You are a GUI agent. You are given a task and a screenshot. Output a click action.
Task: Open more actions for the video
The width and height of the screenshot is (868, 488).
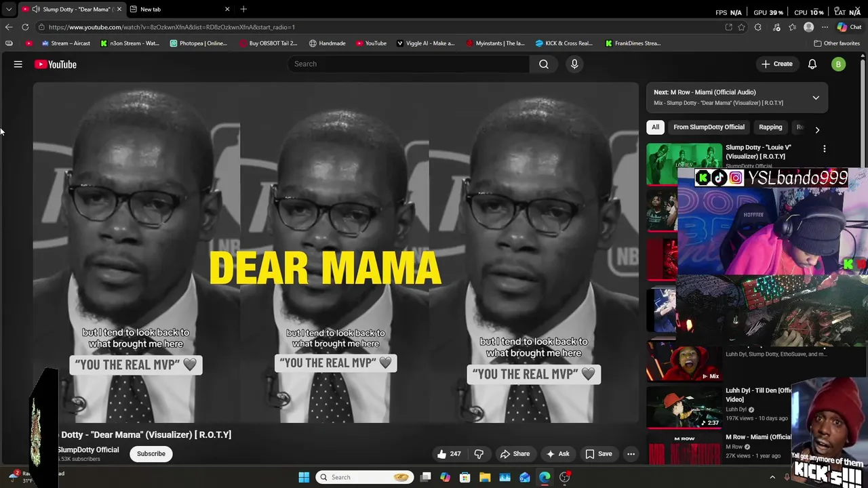pyautogui.click(x=631, y=454)
